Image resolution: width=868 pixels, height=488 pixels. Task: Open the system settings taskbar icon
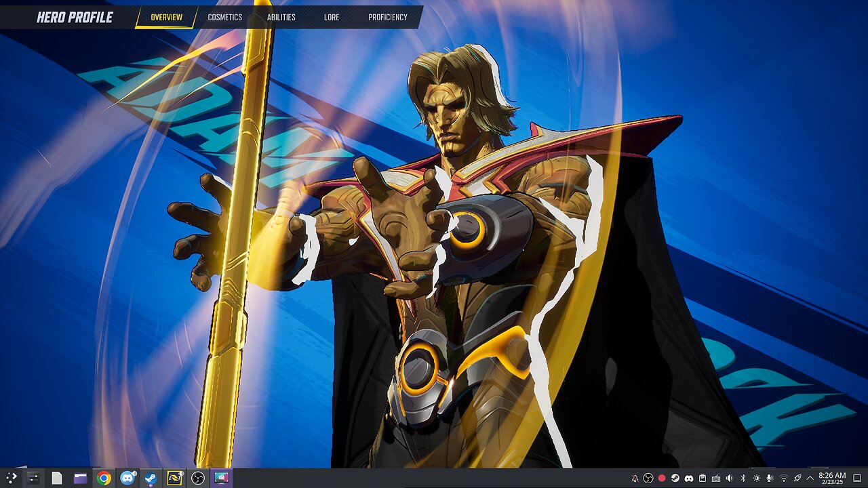pyautogui.click(x=33, y=478)
